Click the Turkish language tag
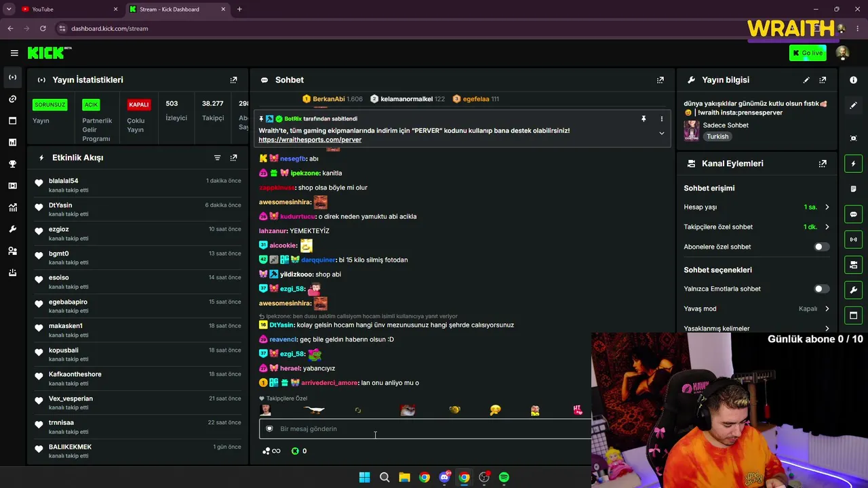 coord(717,137)
